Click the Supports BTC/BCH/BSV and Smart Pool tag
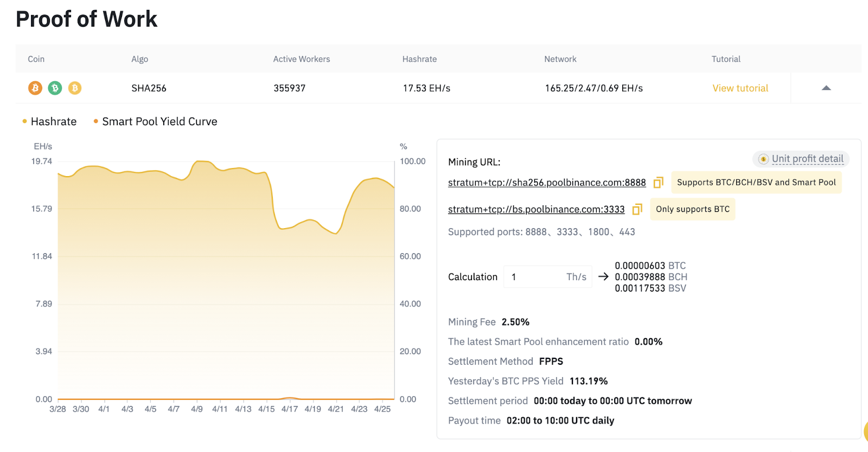The width and height of the screenshot is (868, 452). coord(756,183)
